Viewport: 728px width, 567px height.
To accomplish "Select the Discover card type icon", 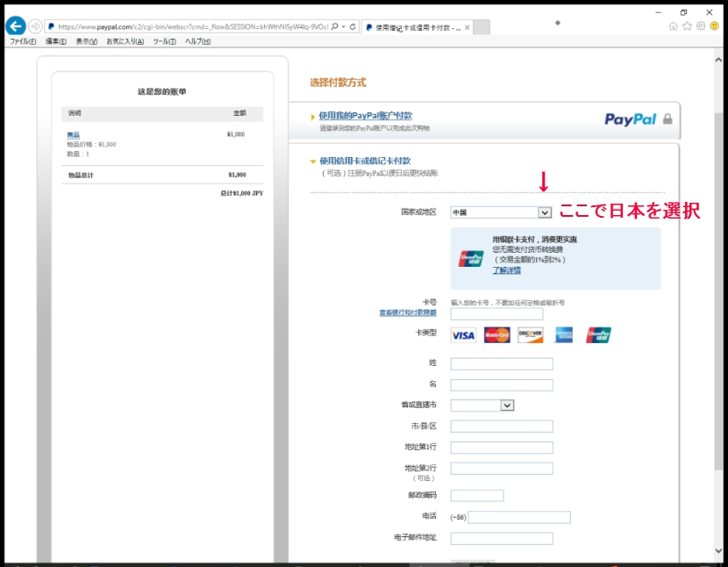I will (x=531, y=335).
